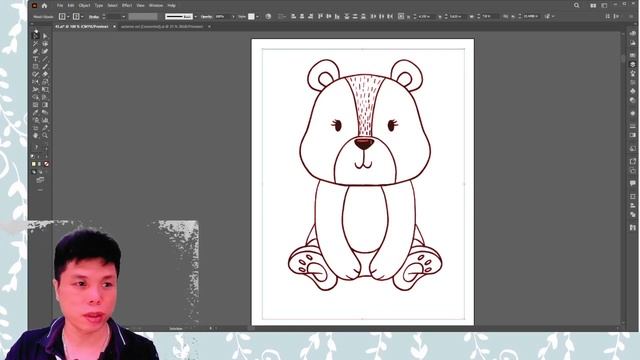Screen dimensions: 640x360
Task: Click the Home icon beside menu bar
Action: coord(44,6)
